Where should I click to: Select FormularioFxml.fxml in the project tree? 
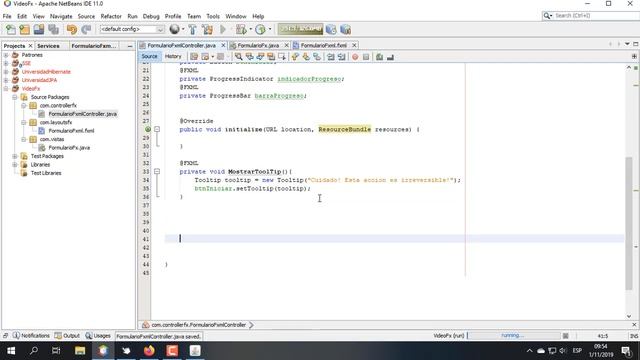coord(71,131)
